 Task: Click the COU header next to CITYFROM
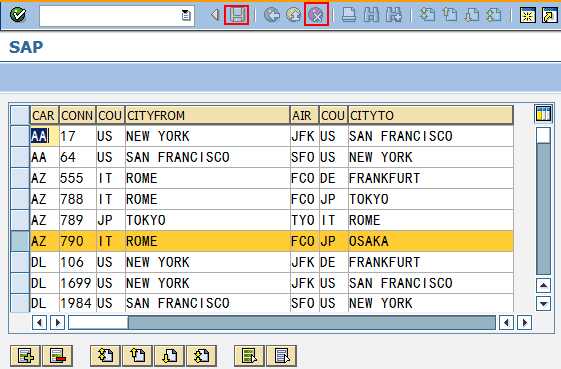pos(111,116)
